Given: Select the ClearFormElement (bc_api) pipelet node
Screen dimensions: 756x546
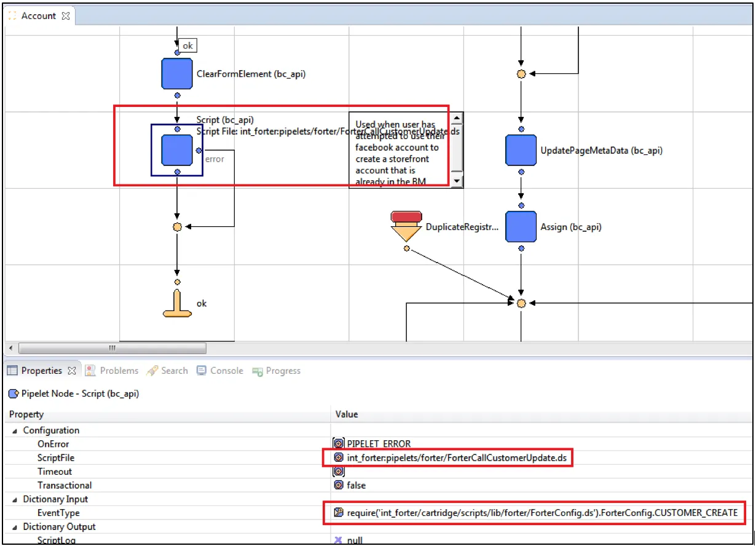Looking at the screenshot, I should click(177, 74).
